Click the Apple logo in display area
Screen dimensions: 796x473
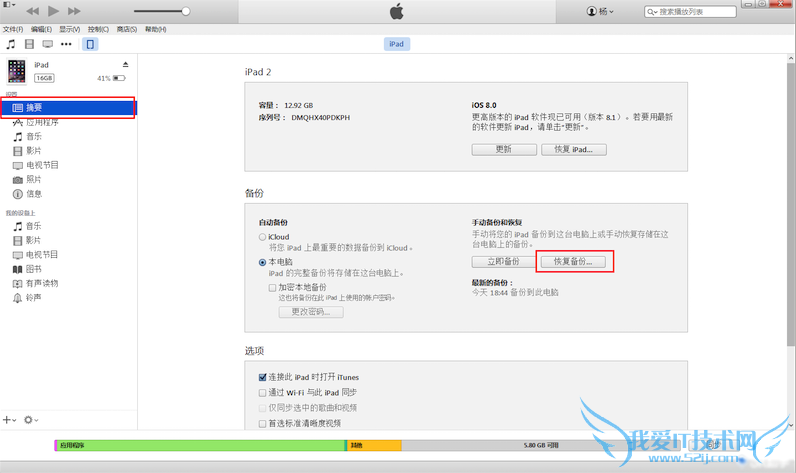[396, 11]
